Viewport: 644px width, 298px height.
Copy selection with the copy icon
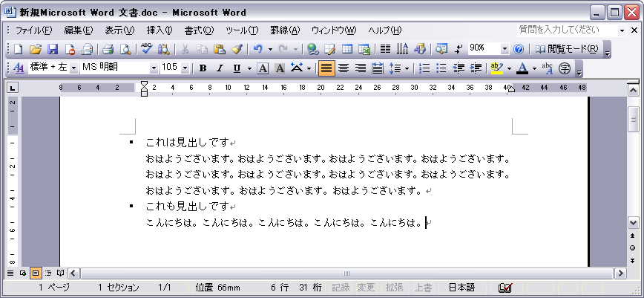click(x=202, y=49)
